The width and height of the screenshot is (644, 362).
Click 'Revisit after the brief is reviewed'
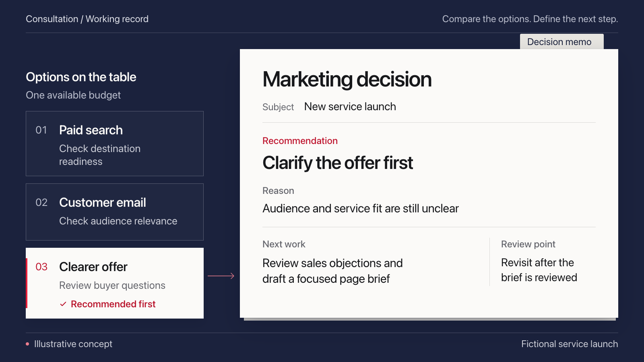click(539, 270)
